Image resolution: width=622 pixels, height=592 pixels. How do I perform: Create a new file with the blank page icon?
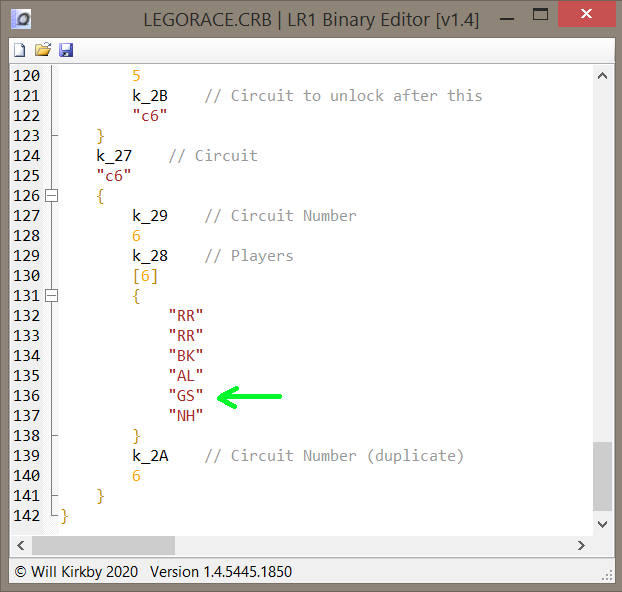[x=19, y=50]
